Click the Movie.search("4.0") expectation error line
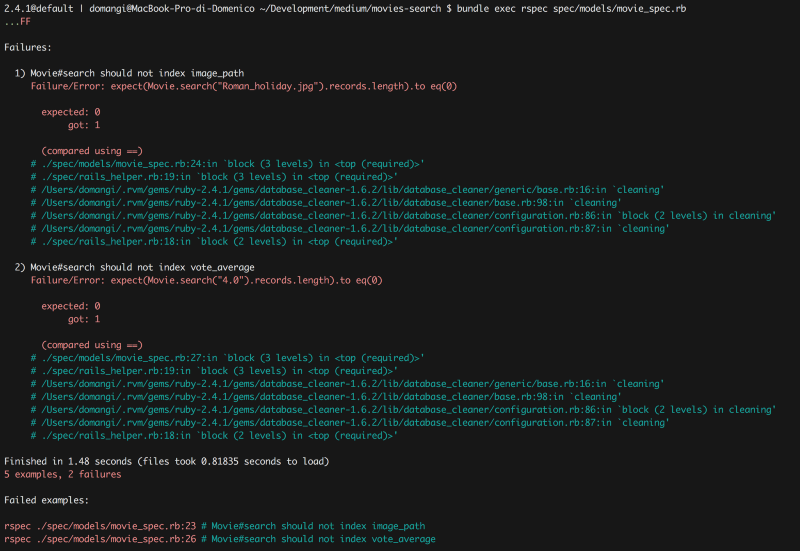 [207, 280]
